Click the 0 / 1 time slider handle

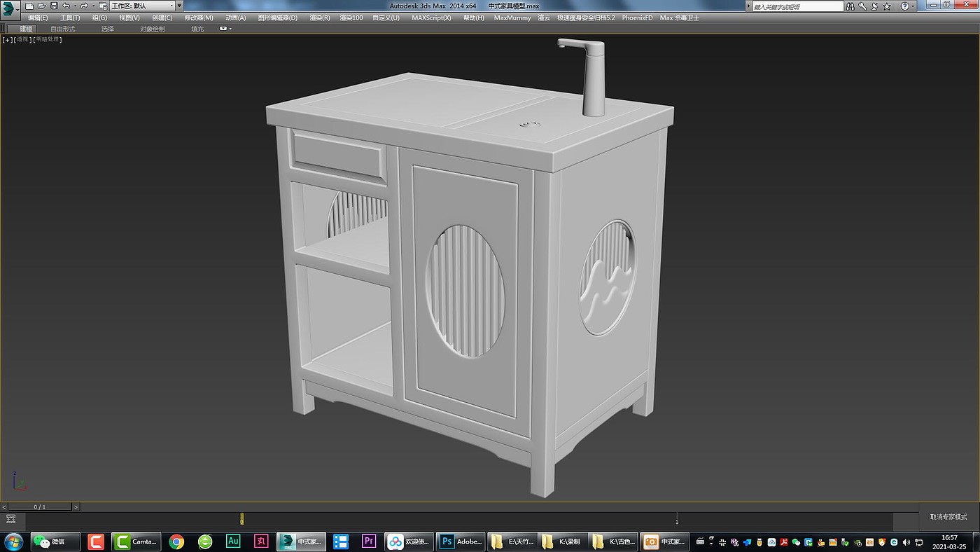(40, 506)
